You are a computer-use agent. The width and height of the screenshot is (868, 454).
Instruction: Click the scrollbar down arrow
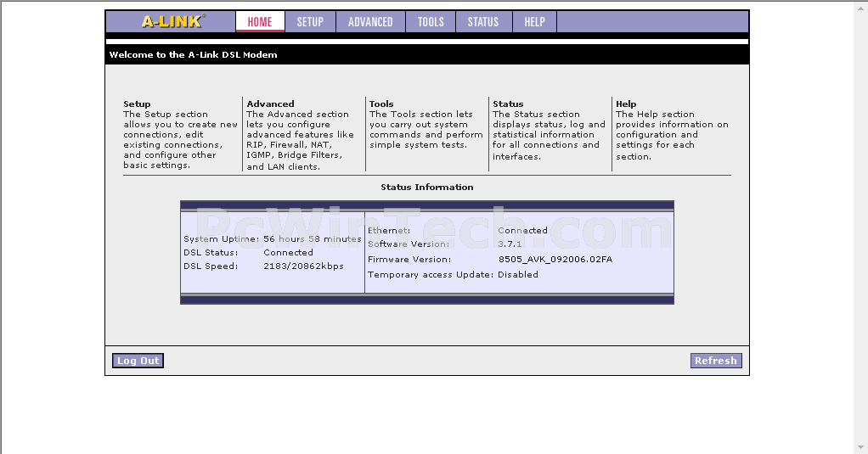861,447
